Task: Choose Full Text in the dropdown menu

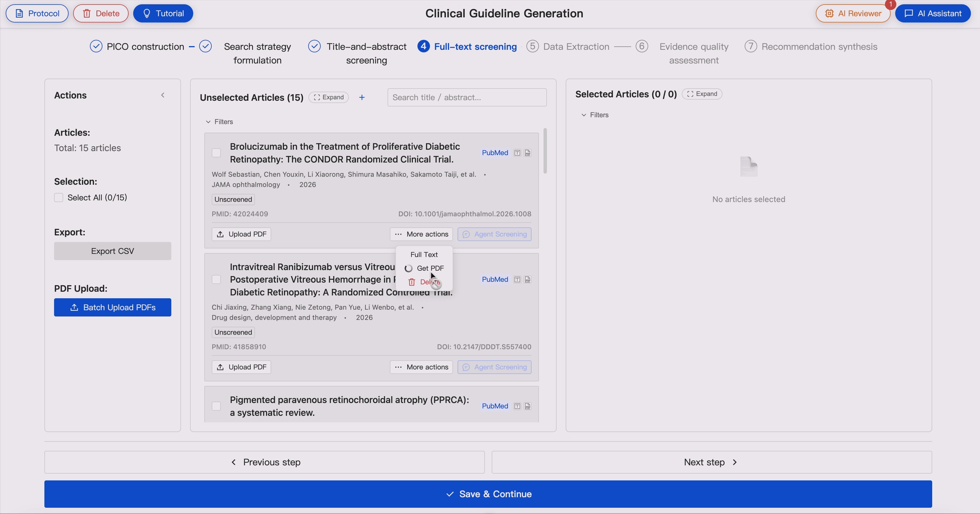Action: click(x=424, y=254)
